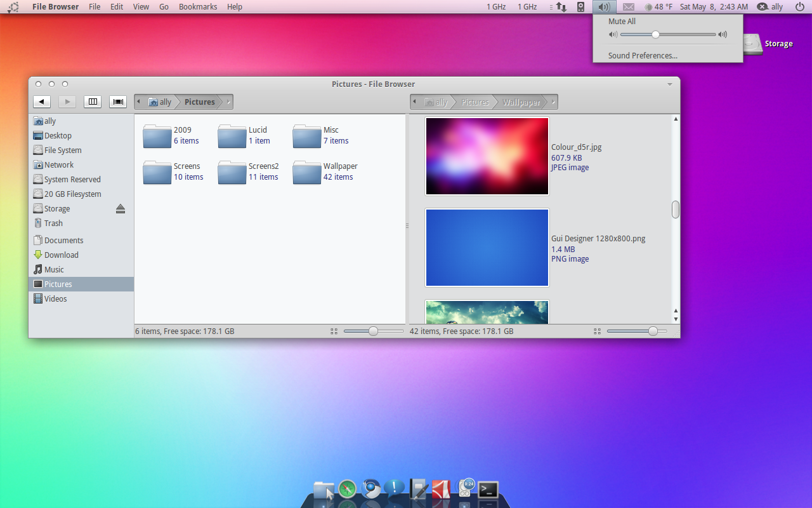The width and height of the screenshot is (812, 508).
Task: Go back with the left arrow toolbar button
Action: 42,102
